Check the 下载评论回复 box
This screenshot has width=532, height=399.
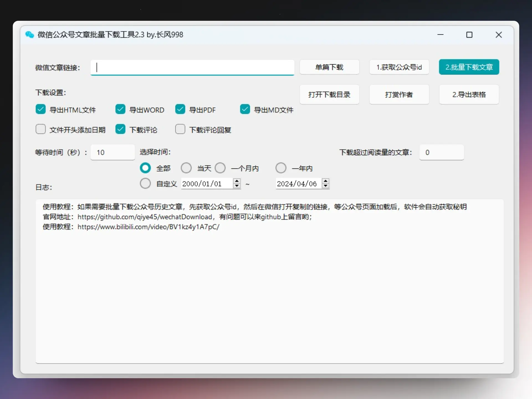[180, 129]
